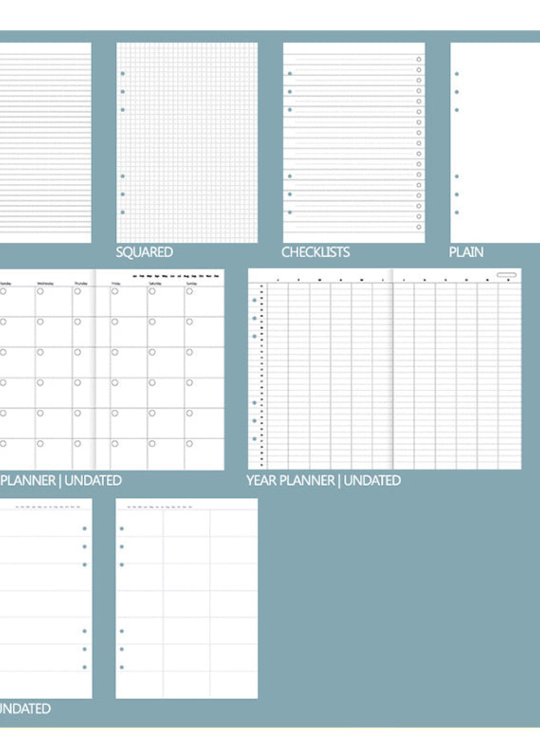Select the Checklists page sample
Screen dimensions: 540x756
[354, 143]
